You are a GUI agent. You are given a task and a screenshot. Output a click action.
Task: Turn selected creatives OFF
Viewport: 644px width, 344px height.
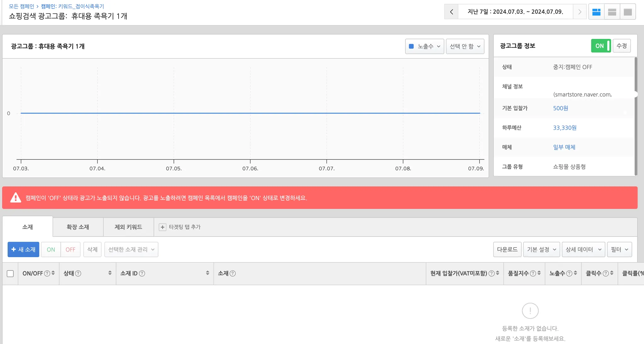[70, 250]
